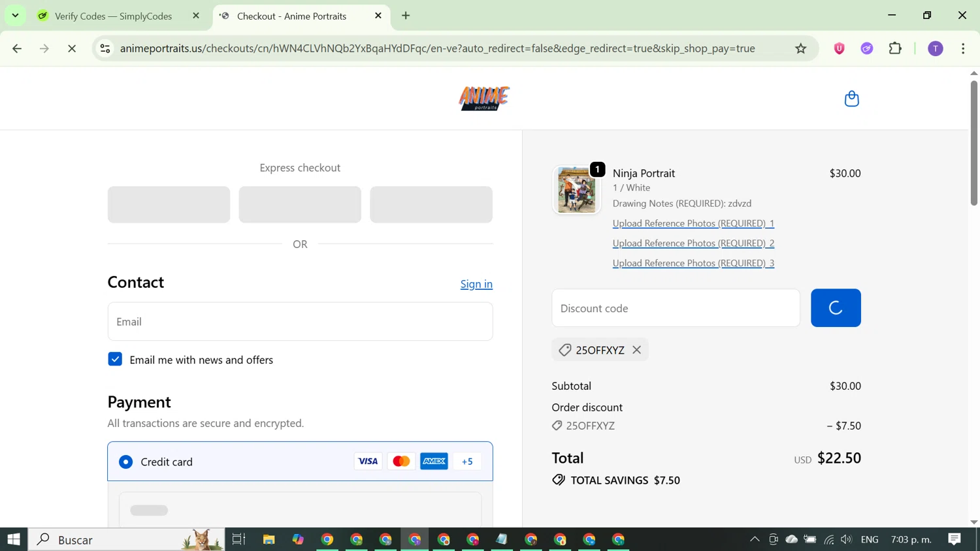Click the discount Apply button with spinner

[836, 308]
